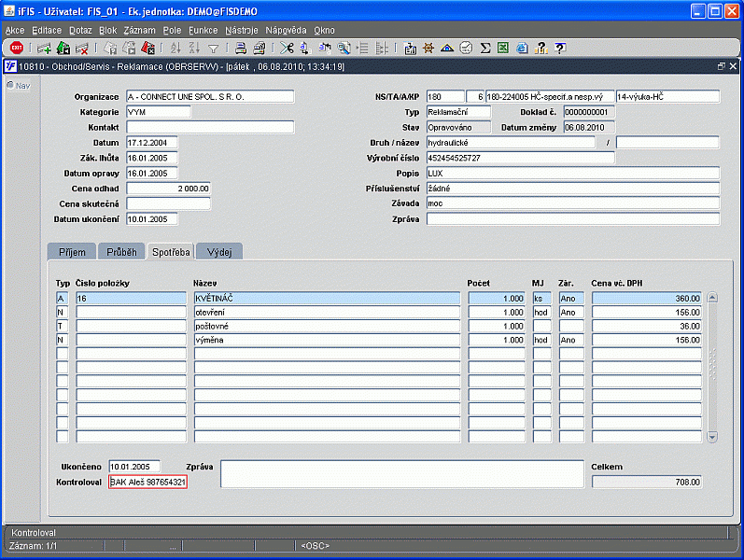Click the Cena odhad field 2 000.00
Screen dimensions: 744x560
point(168,189)
